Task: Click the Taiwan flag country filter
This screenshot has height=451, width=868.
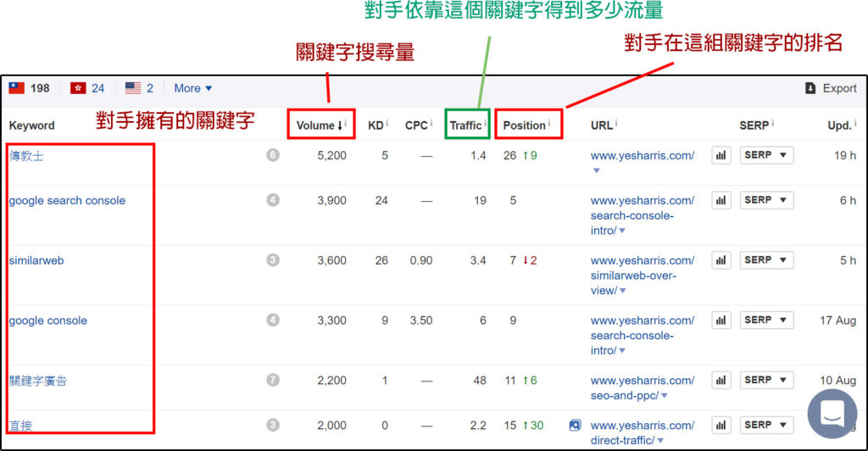Action: click(17, 88)
